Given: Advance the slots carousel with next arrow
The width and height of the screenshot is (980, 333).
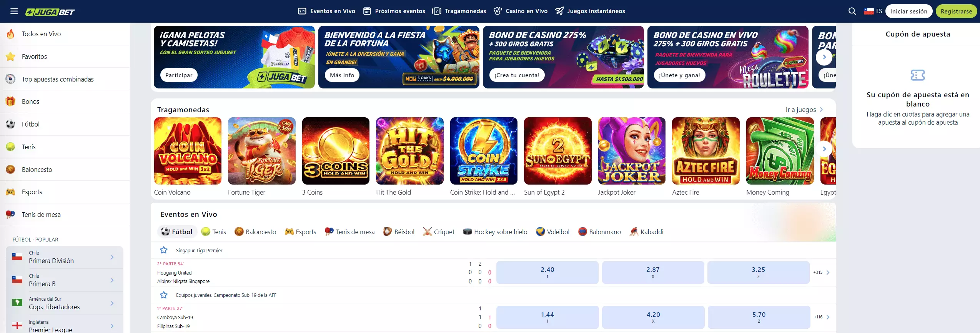Looking at the screenshot, I should tap(824, 149).
